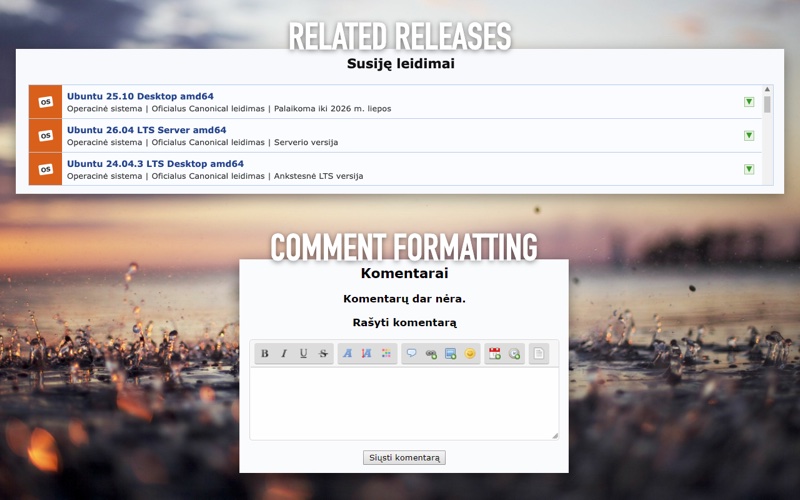This screenshot has height=500, width=800.
Task: Toggle underline formatting in comment editor
Action: click(x=304, y=353)
